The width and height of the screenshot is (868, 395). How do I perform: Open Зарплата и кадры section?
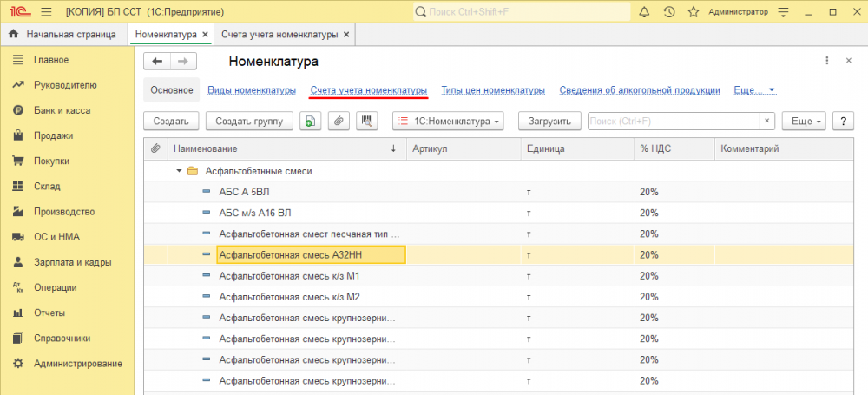point(73,262)
